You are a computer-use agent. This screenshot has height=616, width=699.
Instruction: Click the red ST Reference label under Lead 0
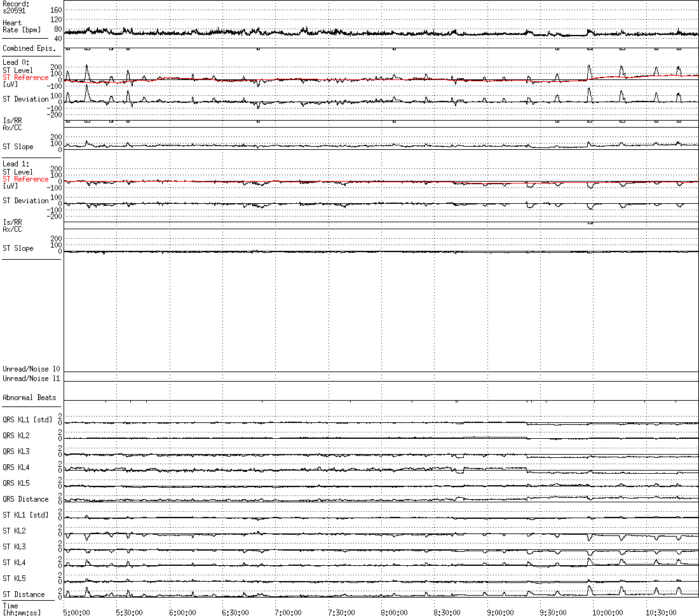click(x=25, y=77)
